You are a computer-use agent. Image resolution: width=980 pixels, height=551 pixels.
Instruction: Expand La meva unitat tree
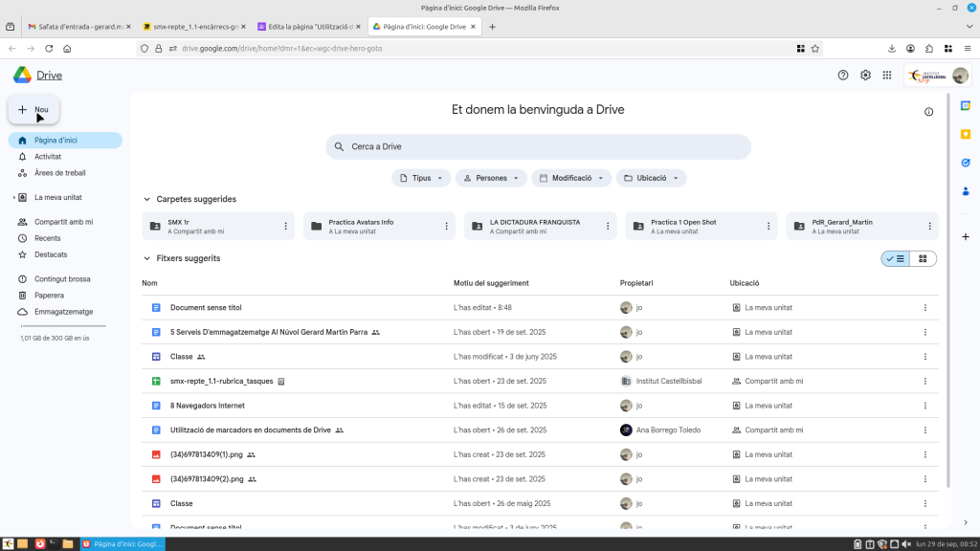tap(14, 197)
